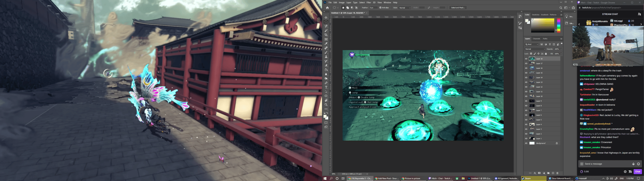
Task: Toggle the Anti-alias checkbox
Action: pos(380,8)
